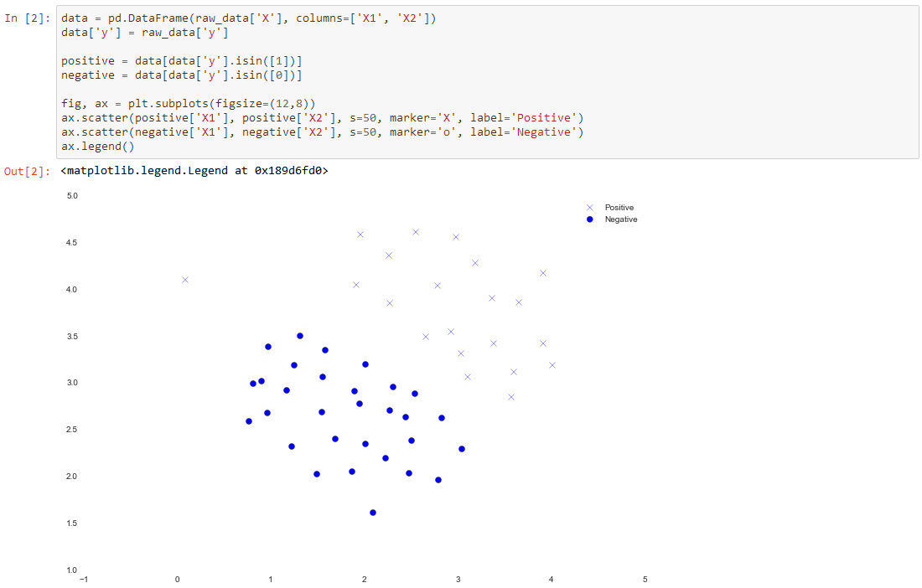922x588 pixels.
Task: Click the isolated Positive X marker at far left
Action: [x=185, y=280]
